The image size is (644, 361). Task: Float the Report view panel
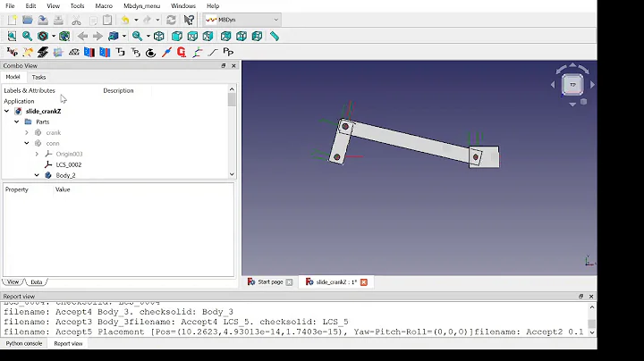[580, 296]
